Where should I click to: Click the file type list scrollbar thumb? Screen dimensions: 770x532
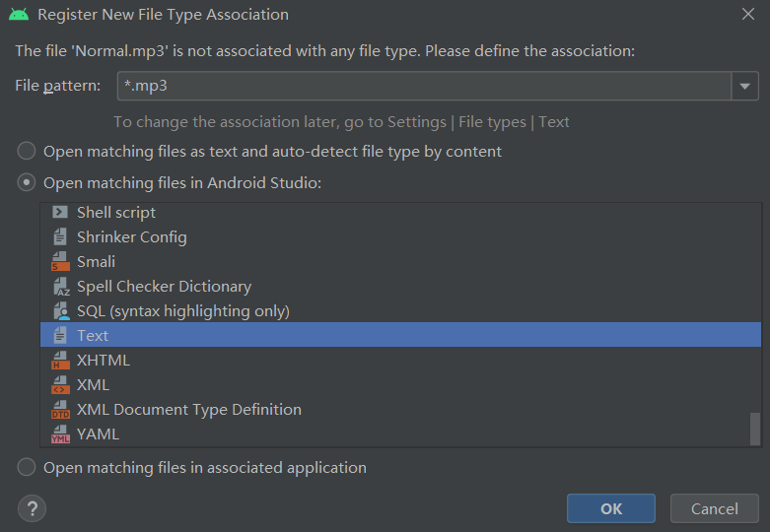[x=755, y=429]
